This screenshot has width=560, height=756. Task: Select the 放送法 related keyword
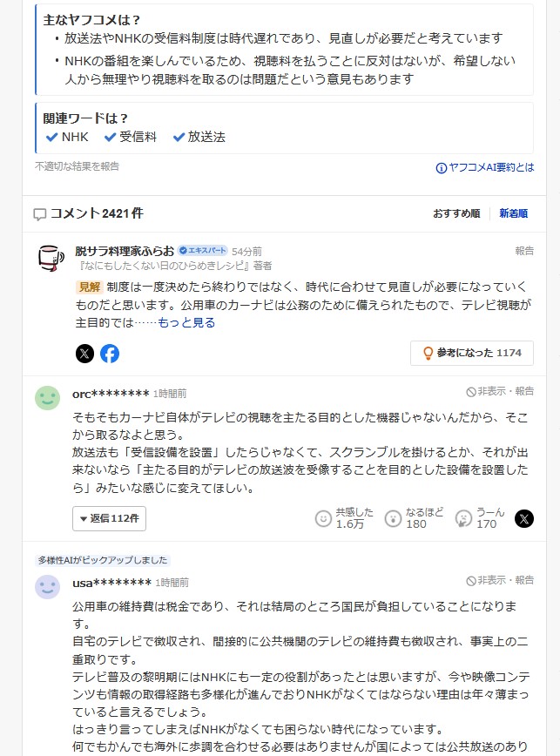(199, 137)
